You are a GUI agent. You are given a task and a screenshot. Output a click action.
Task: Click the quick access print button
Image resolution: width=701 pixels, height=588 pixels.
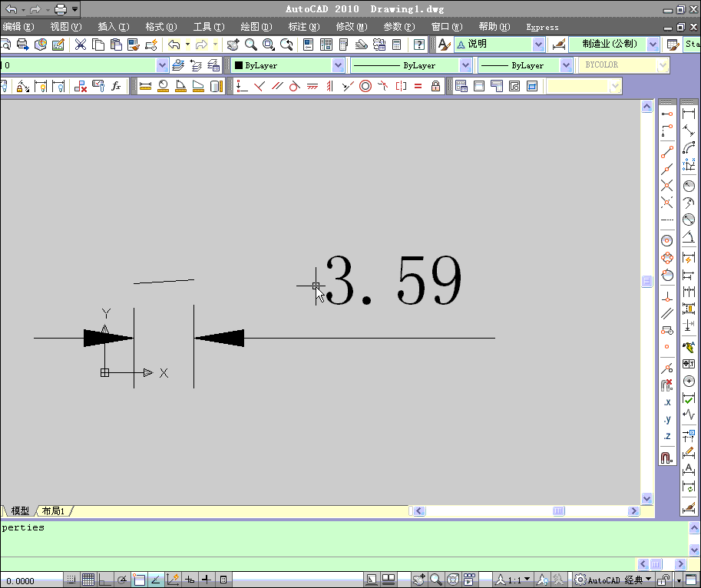coord(60,9)
